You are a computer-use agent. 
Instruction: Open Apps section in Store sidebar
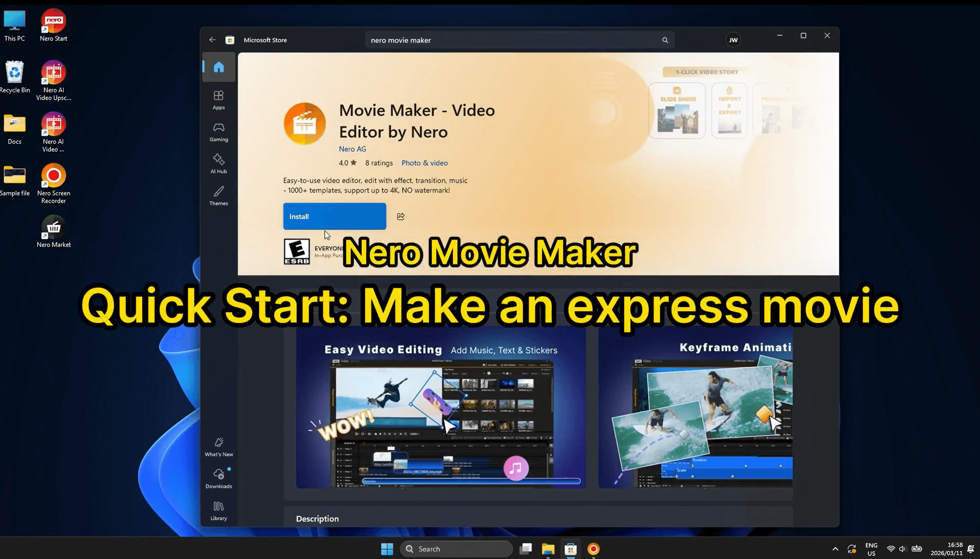(218, 100)
